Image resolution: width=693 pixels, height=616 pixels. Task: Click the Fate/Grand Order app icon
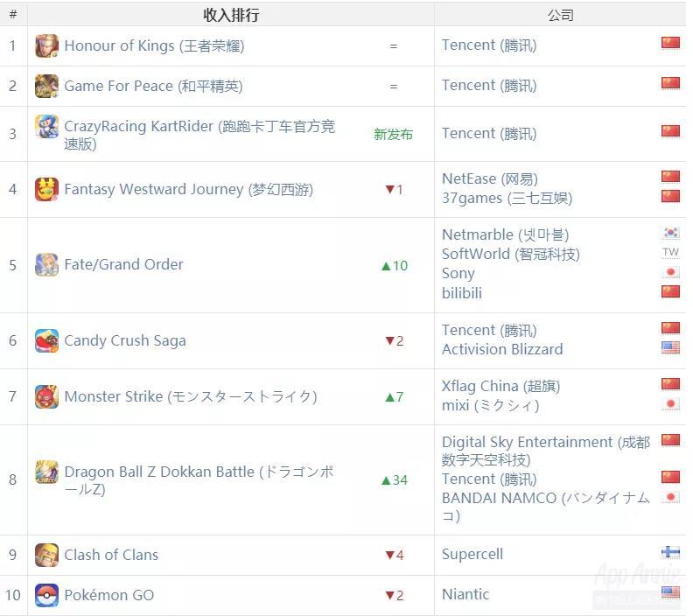47,265
